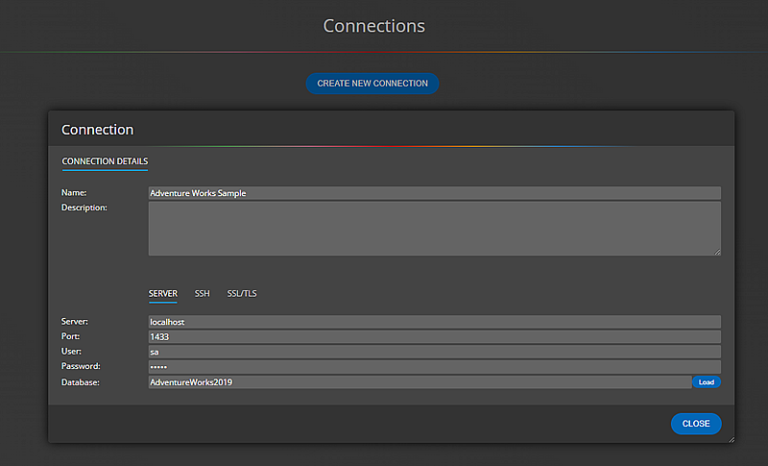This screenshot has height=466, width=768.
Task: Focus the Name field containing Adventure Works Sample
Action: pyautogui.click(x=434, y=193)
